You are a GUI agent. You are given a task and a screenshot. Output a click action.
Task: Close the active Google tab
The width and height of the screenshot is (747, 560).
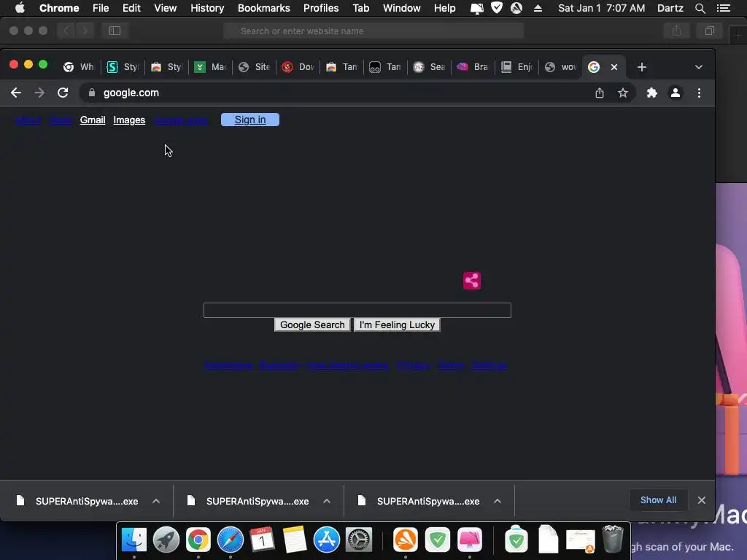pos(614,67)
